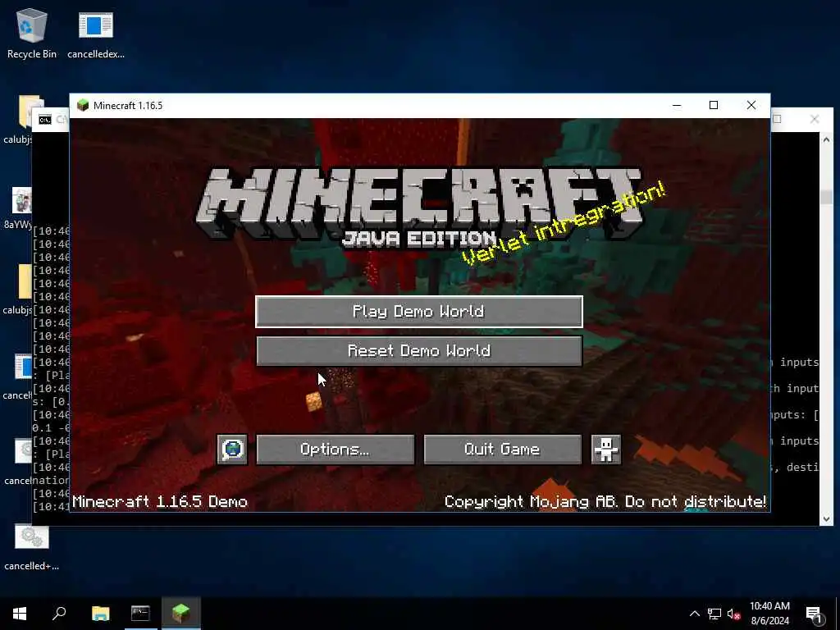Click the command prompt scrollbar up arrow

point(826,139)
